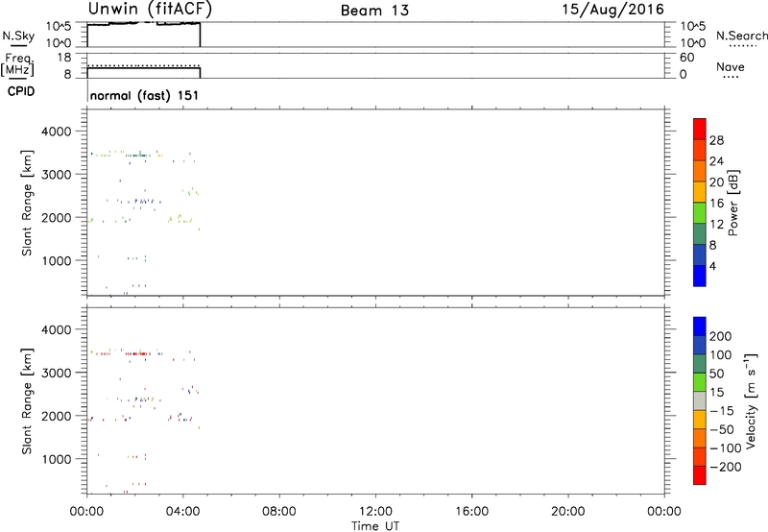This screenshot has width=768, height=532.
Task: Click the '08:00' time axis label
Action: click(279, 512)
